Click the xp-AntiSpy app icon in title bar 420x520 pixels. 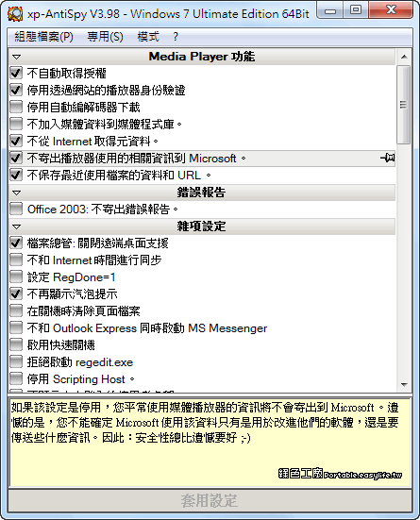click(x=14, y=13)
